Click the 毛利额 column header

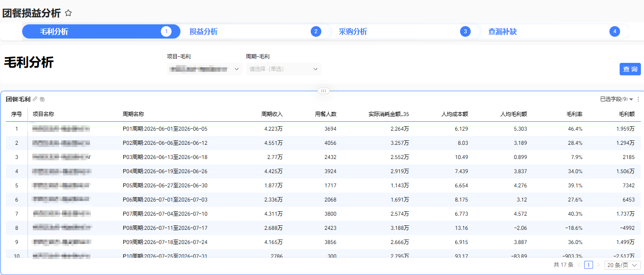point(627,114)
